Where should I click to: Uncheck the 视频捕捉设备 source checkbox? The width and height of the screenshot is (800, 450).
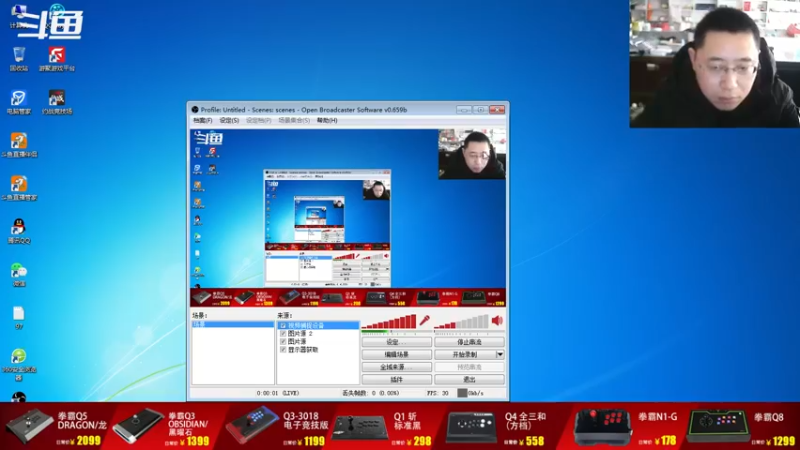click(283, 325)
